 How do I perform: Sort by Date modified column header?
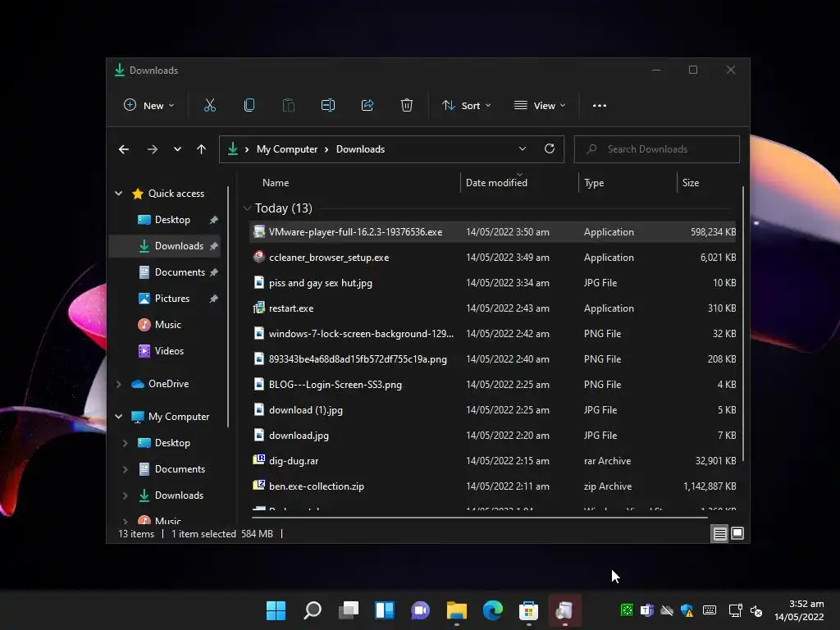(x=496, y=183)
